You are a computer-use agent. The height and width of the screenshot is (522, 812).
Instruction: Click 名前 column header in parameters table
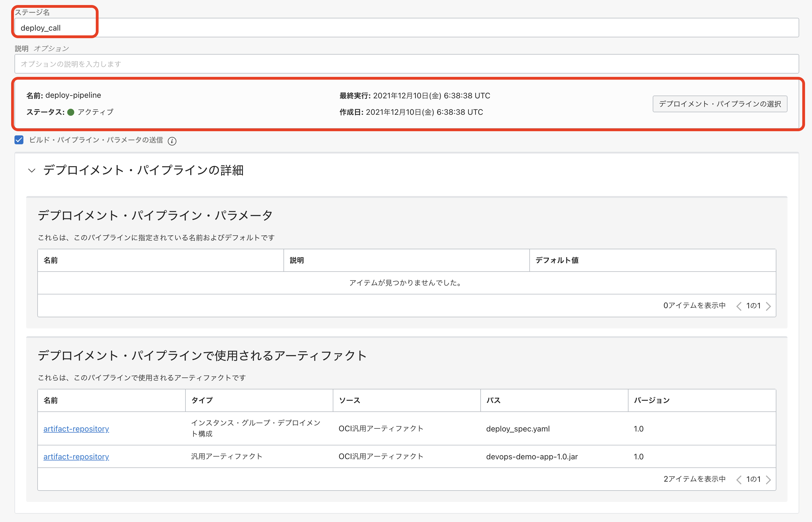51,260
